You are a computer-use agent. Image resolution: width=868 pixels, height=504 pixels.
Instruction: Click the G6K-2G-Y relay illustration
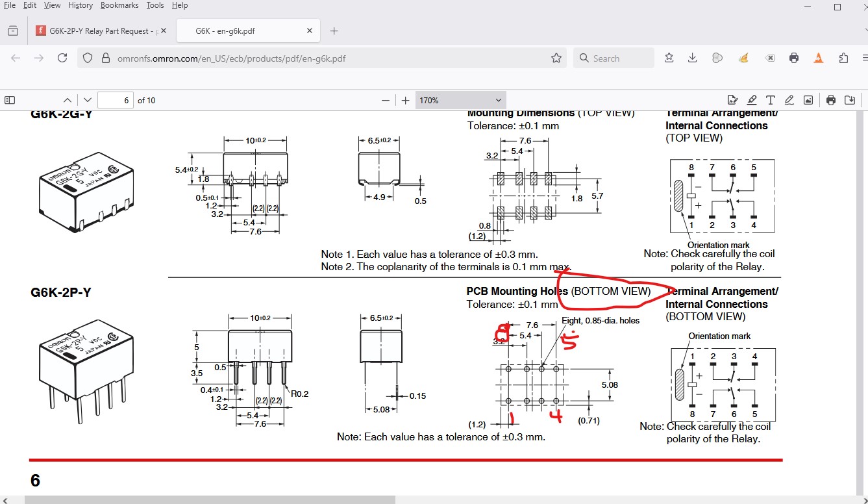tap(86, 192)
